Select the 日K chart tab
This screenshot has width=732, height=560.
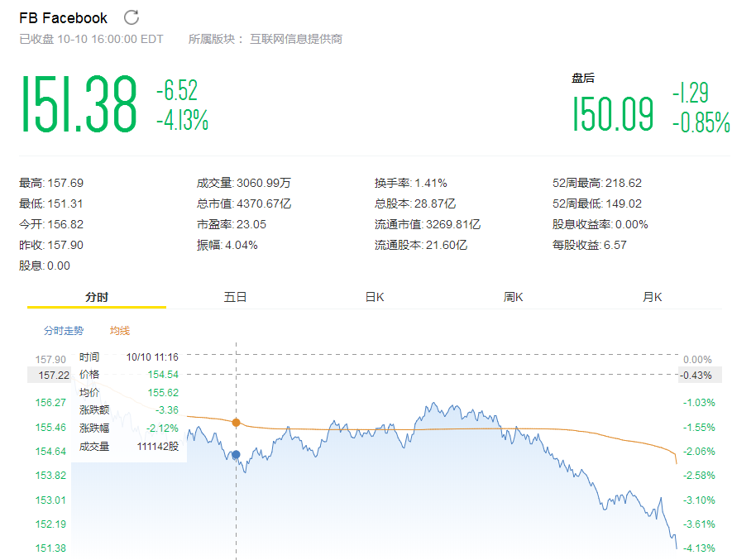click(x=375, y=297)
